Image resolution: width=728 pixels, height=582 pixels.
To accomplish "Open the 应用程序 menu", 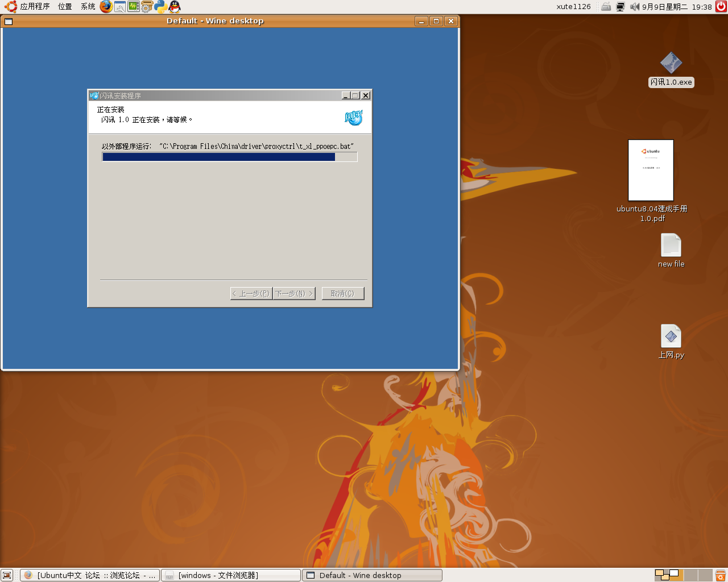I will (35, 7).
